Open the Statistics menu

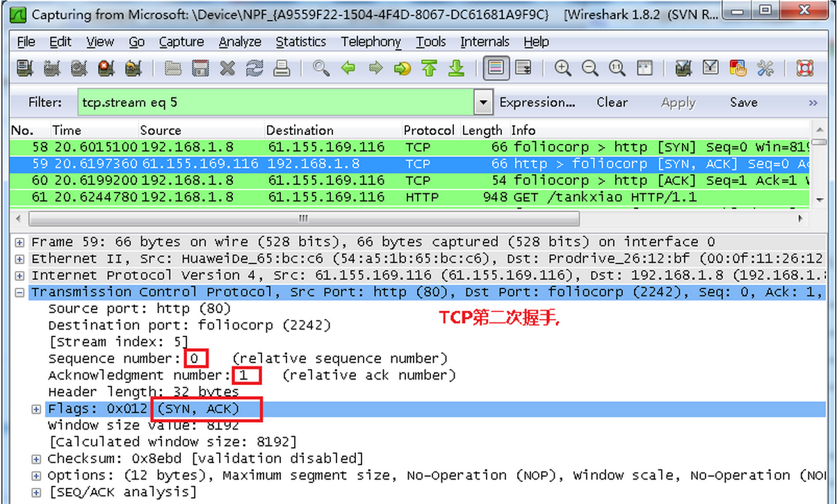pos(300,42)
